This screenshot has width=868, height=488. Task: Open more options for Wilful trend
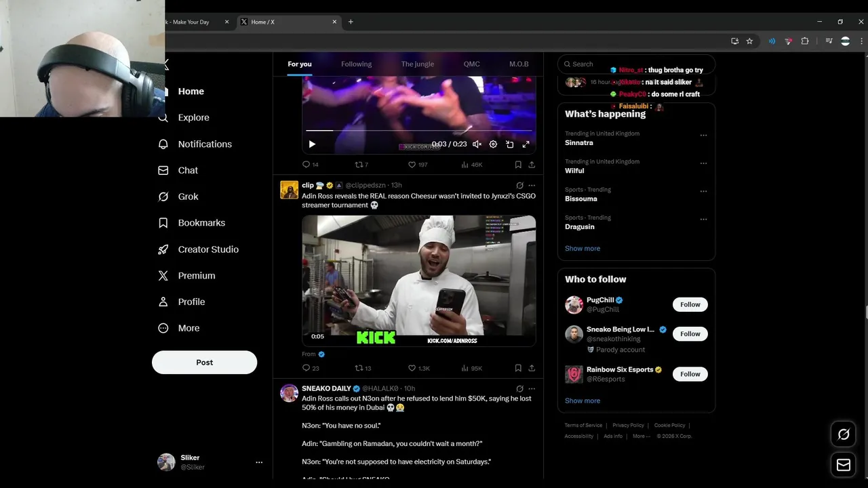pyautogui.click(x=703, y=163)
